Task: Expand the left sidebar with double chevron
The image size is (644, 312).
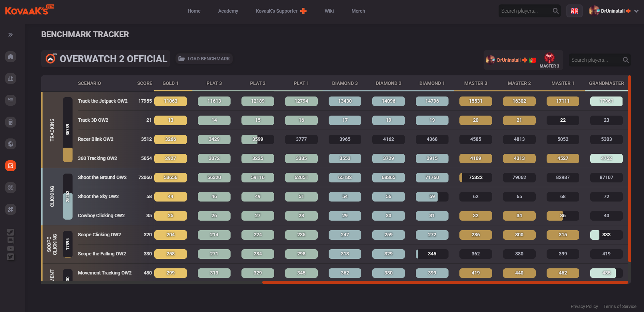Action: click(11, 35)
